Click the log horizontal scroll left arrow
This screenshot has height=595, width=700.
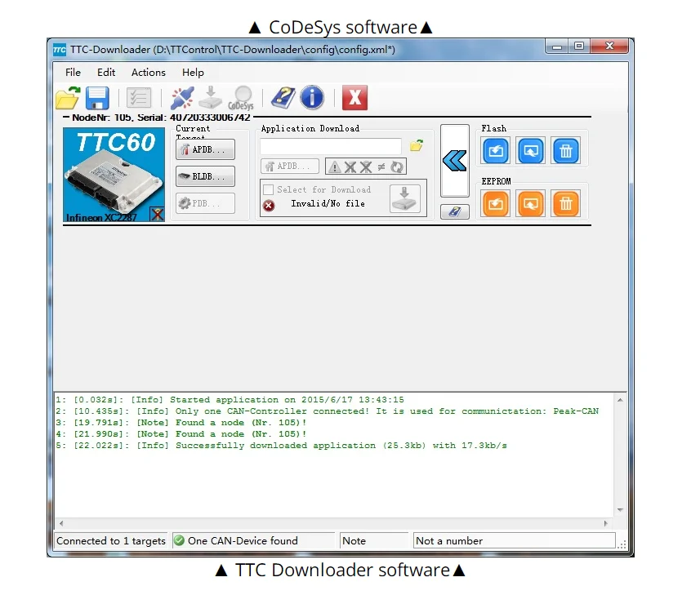tap(61, 523)
